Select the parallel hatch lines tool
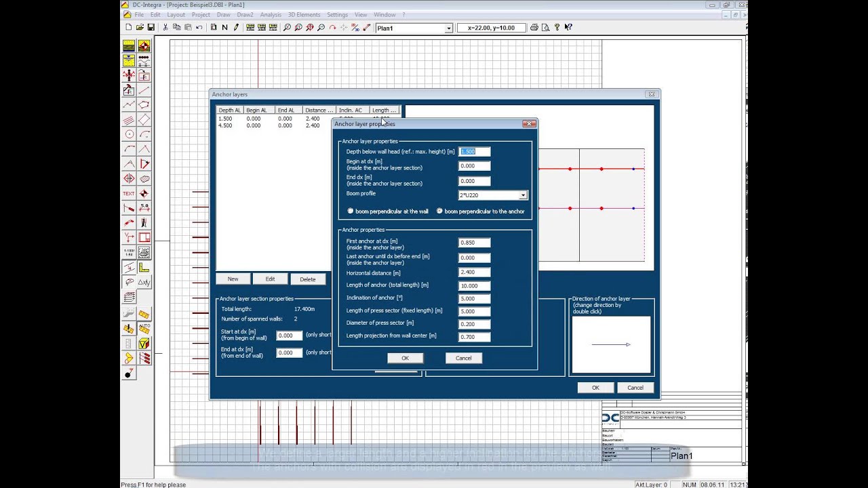Viewport: 868px width, 488px height. pyautogui.click(x=129, y=120)
